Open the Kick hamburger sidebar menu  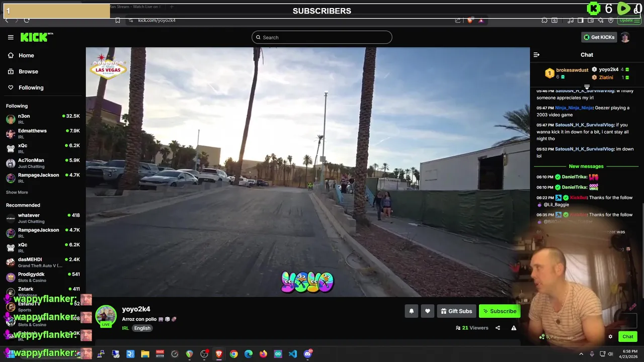pyautogui.click(x=11, y=37)
